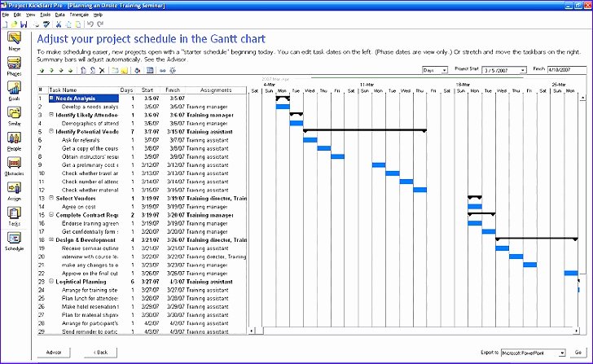The image size is (593, 364).
Task: Open the Days timescale dropdown
Action: pos(445,70)
